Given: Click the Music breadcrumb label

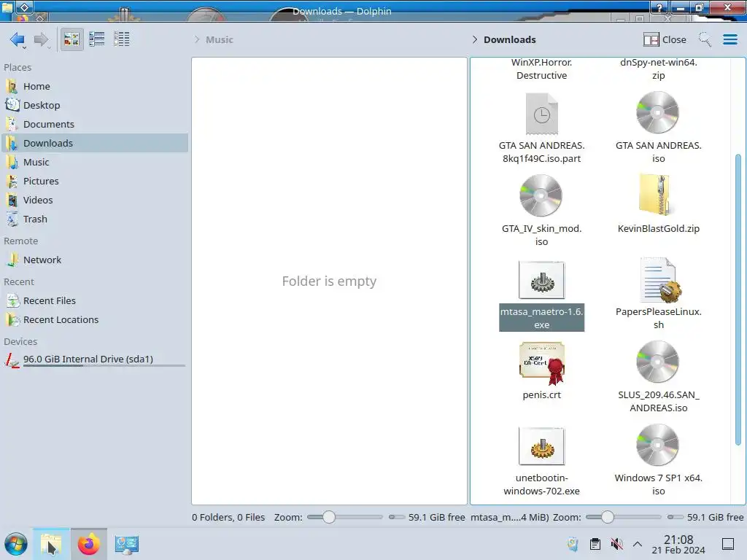Looking at the screenshot, I should click(x=219, y=39).
